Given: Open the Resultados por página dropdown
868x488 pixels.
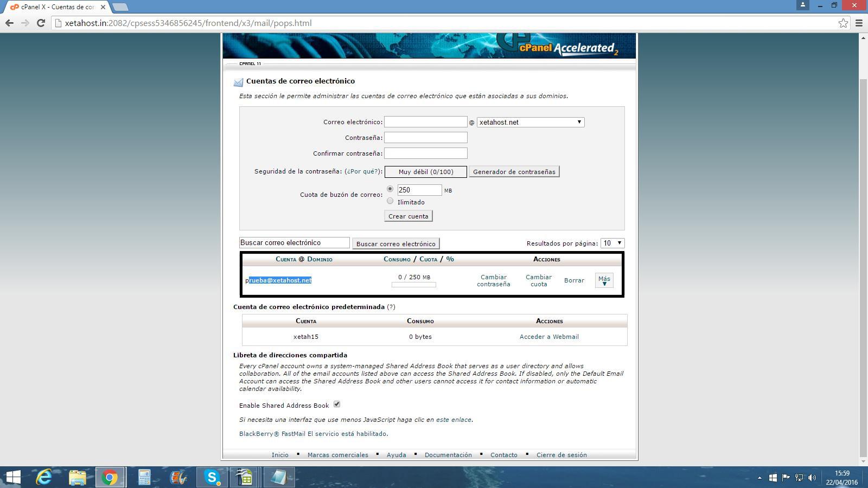Looking at the screenshot, I should [x=612, y=243].
